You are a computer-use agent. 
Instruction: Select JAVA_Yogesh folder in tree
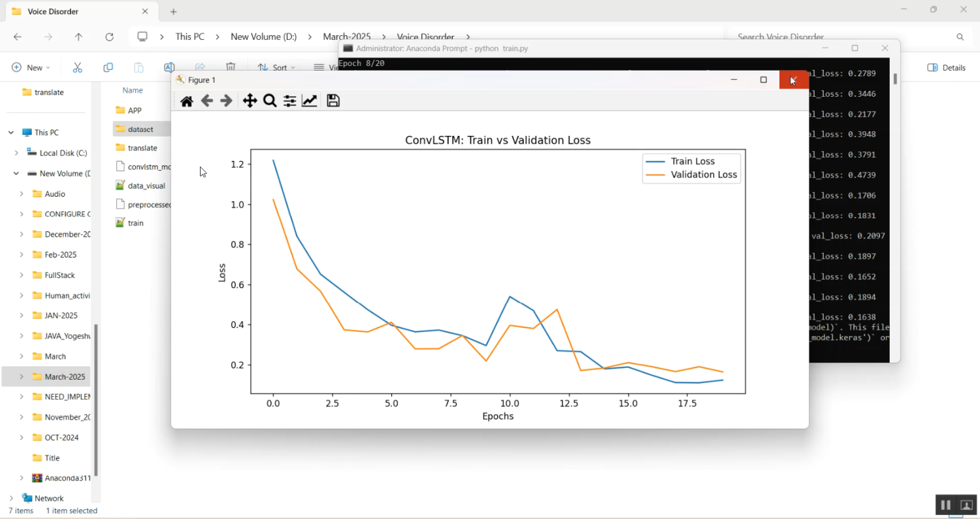point(61,336)
